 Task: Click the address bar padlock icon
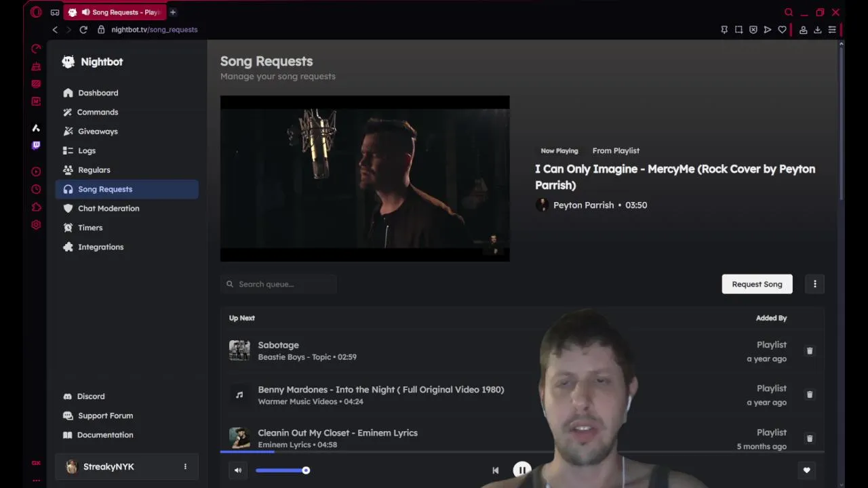pos(101,30)
